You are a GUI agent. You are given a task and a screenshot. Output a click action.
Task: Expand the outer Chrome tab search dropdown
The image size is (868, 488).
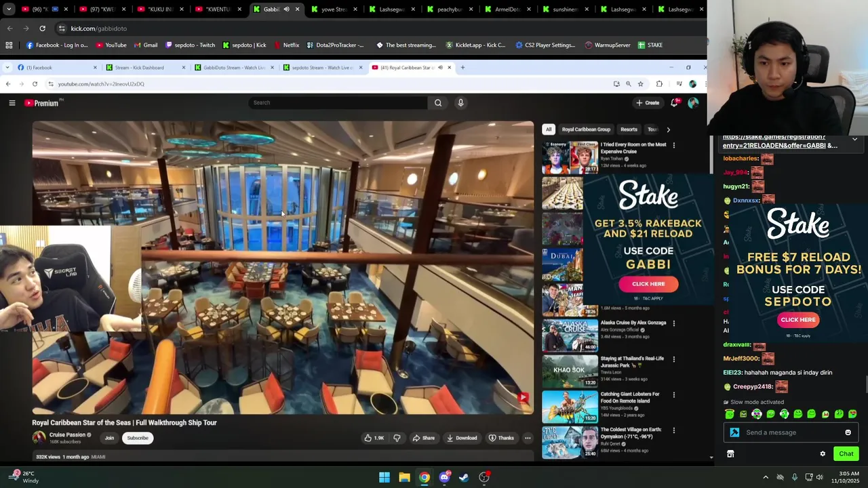click(9, 9)
